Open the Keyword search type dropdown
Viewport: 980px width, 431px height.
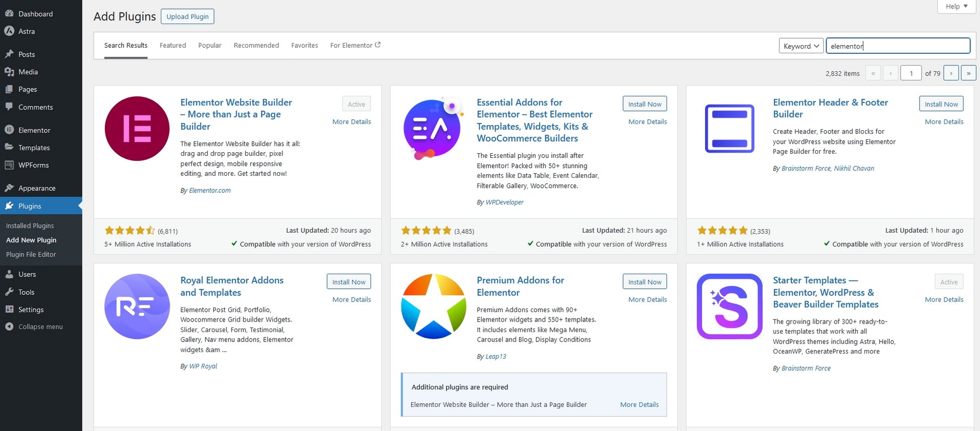tap(801, 46)
